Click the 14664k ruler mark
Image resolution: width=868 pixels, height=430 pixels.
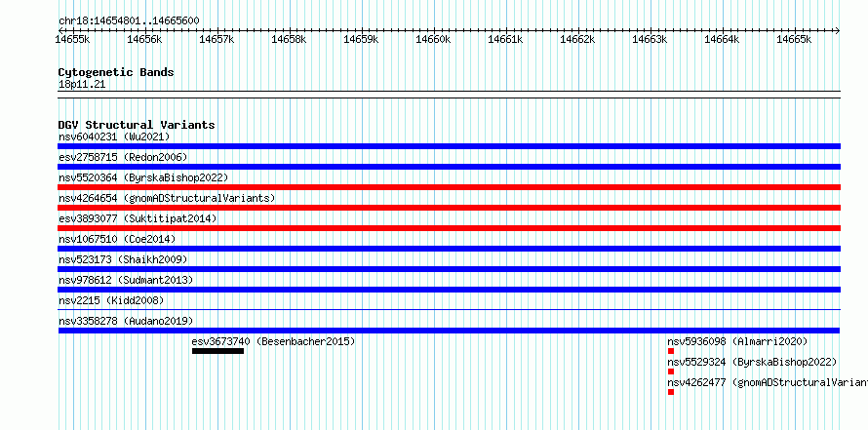coord(722,39)
